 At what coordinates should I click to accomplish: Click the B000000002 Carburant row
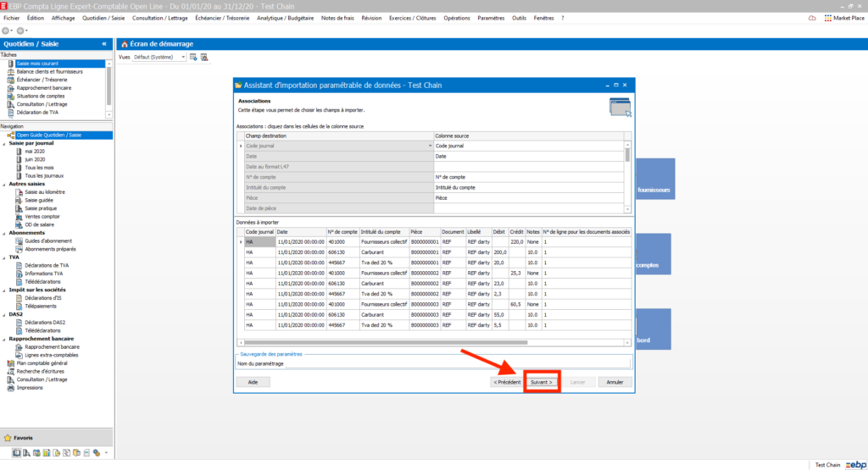pos(437,284)
